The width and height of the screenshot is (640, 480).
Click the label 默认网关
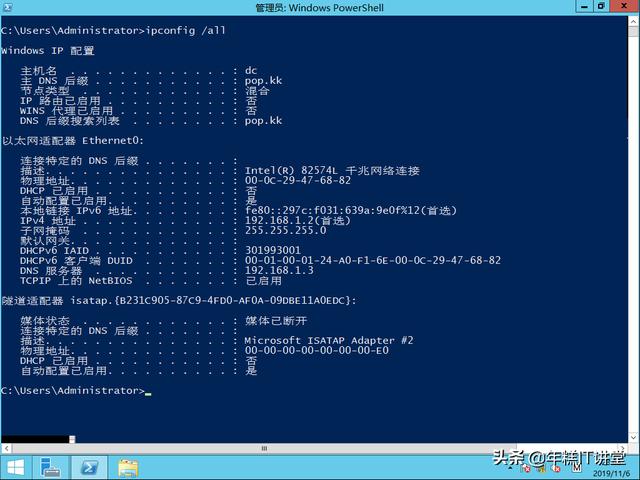[45, 241]
